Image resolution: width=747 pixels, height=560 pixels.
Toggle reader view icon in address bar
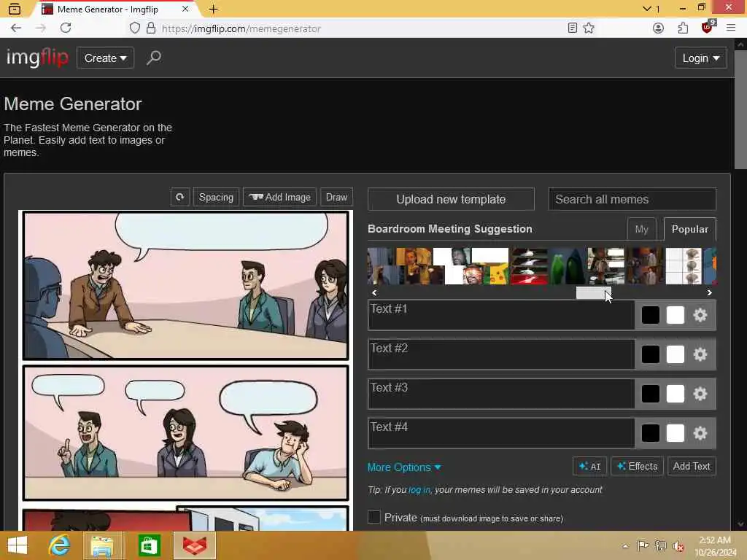pyautogui.click(x=572, y=28)
